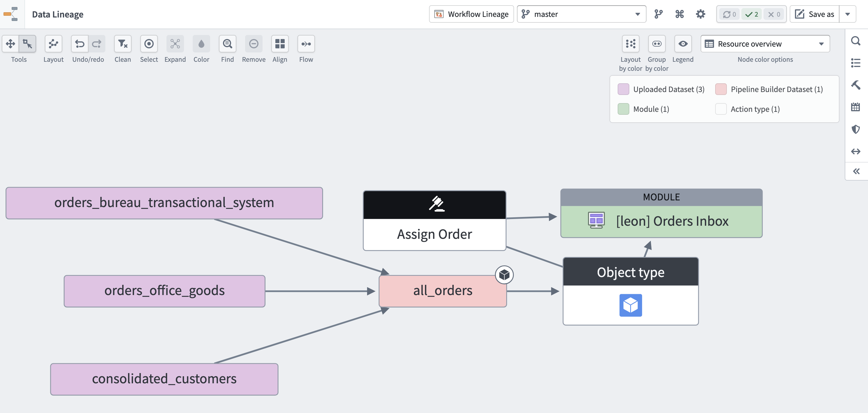
Task: Click the Clean filter icon
Action: coord(123,44)
